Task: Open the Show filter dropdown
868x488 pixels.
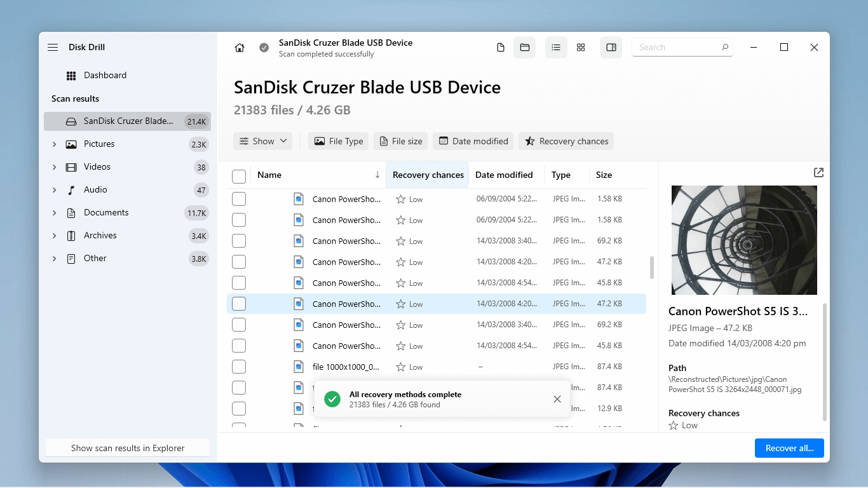Action: click(x=262, y=140)
